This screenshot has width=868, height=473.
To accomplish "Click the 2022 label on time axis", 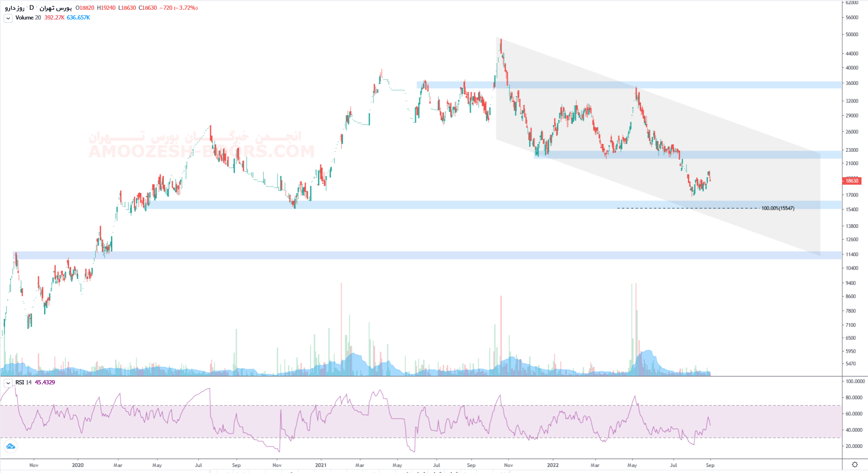I will coord(553,465).
